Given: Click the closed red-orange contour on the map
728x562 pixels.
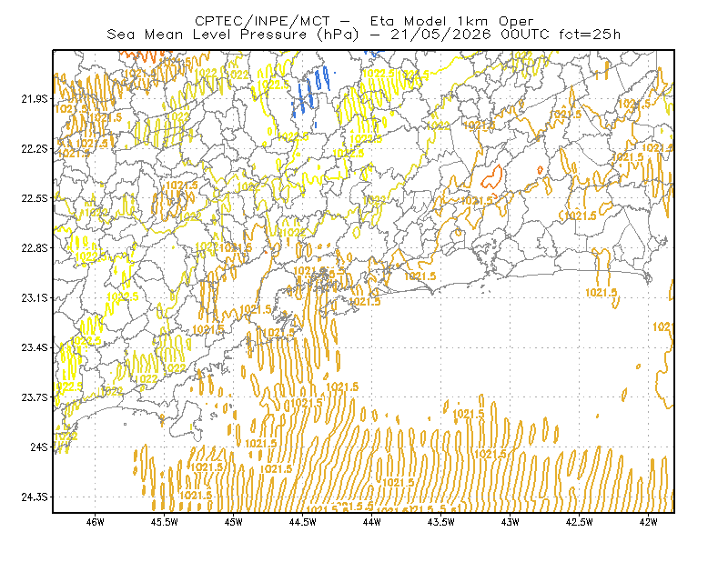Looking at the screenshot, I should (491, 176).
